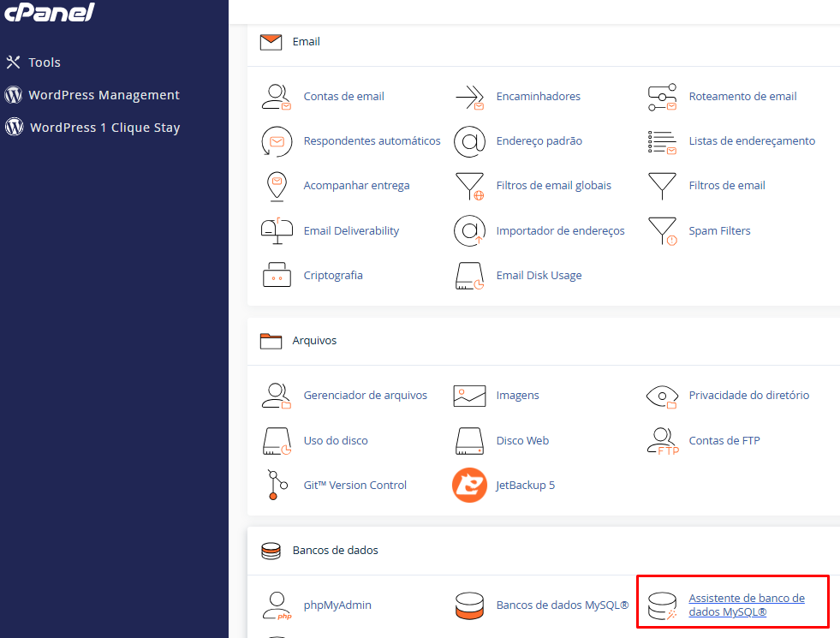840x638 pixels.
Task: Open Email Deliverability
Action: (x=350, y=230)
